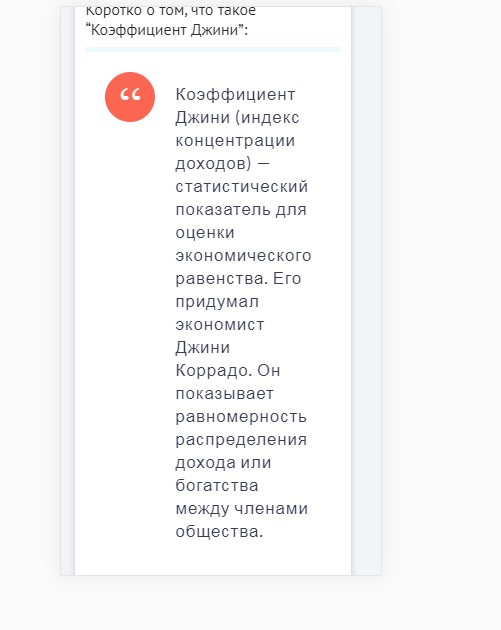Click the red quotation mark icon
The width and height of the screenshot is (501, 630).
[x=130, y=97]
